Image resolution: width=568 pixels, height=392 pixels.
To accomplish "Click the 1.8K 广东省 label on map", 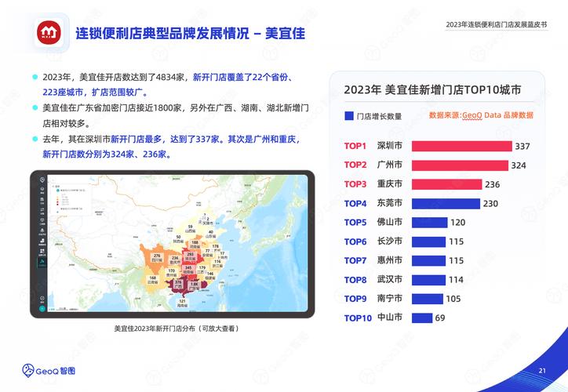I will point(194,286).
